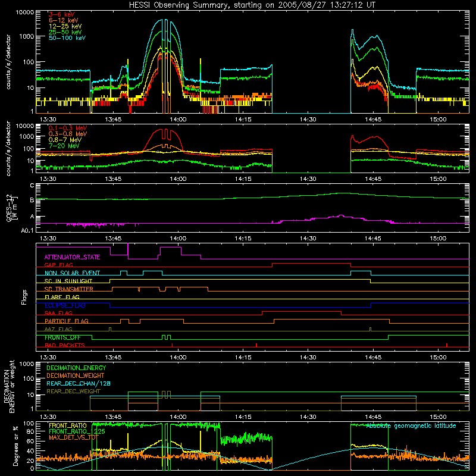Click the HESSI Observing Summary title text

(252, 5)
